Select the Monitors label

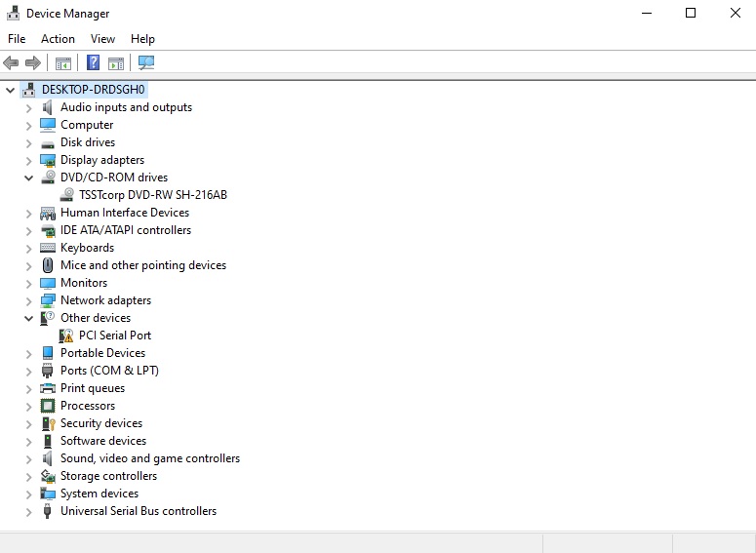pos(84,283)
